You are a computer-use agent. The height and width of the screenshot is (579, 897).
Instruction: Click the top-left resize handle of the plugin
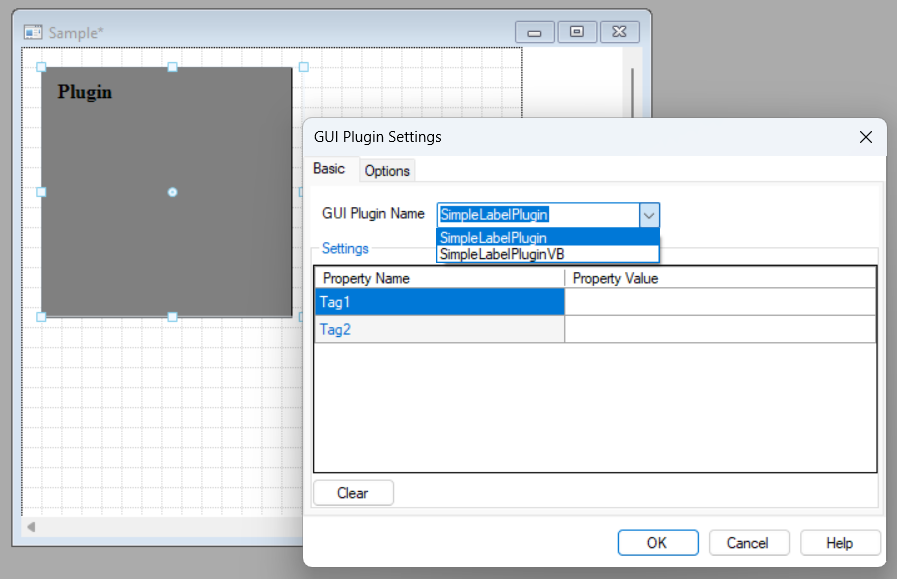[x=41, y=67]
